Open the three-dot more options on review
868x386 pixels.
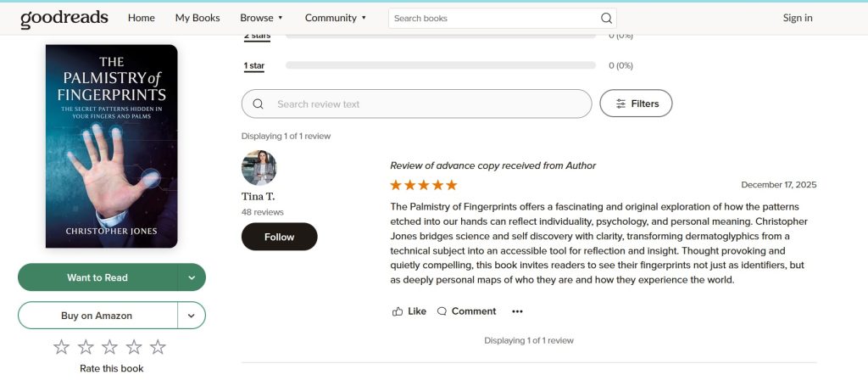(517, 311)
